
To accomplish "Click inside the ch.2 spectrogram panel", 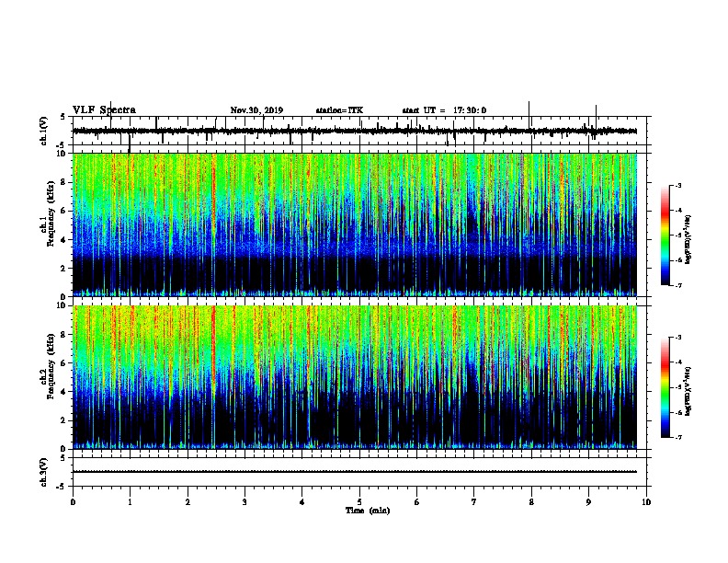I will pyautogui.click(x=355, y=377).
